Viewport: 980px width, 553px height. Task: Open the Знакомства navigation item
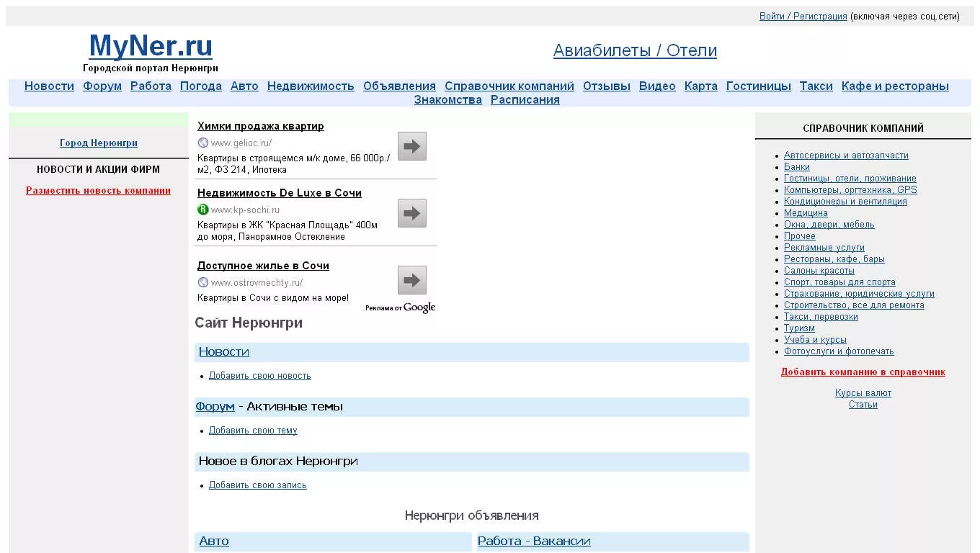(x=447, y=100)
